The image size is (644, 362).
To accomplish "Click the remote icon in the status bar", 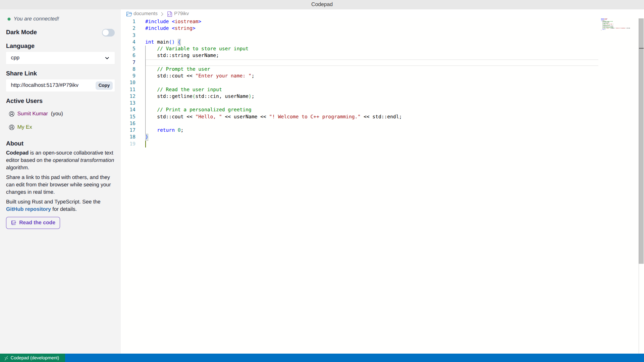I will [6, 358].
